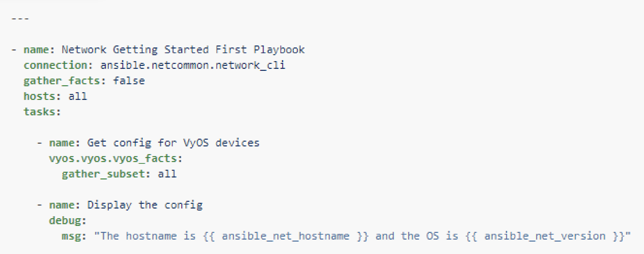
Task: Click the 'vyos.vyos.vyos_facts' module name
Action: point(113,159)
